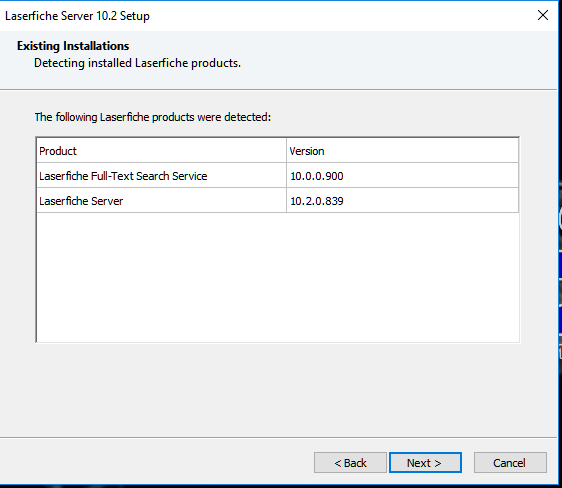Cancel the Laserfiche Server setup
Viewport: 562px width, 488px height.
click(x=510, y=463)
